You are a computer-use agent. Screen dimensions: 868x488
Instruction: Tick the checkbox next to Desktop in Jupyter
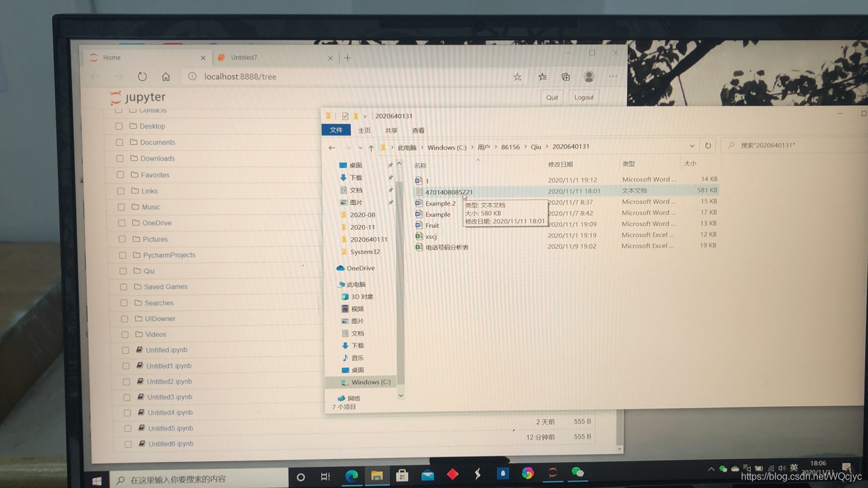coord(119,126)
